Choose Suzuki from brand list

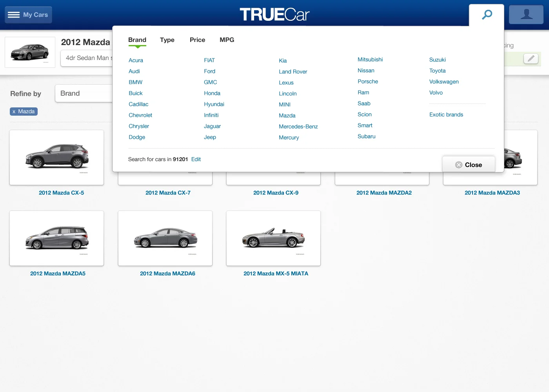[x=438, y=60]
